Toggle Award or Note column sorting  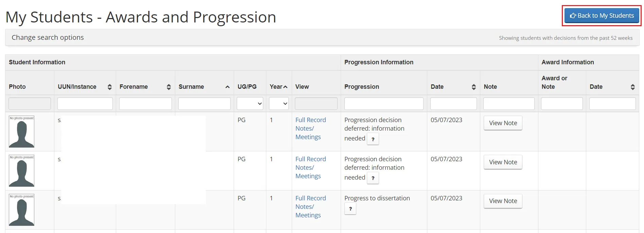554,82
